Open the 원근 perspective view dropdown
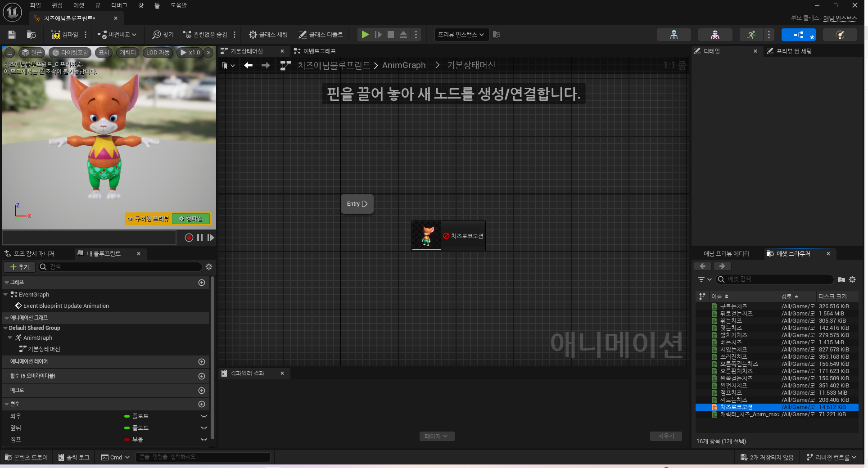868x468 pixels. coord(32,53)
